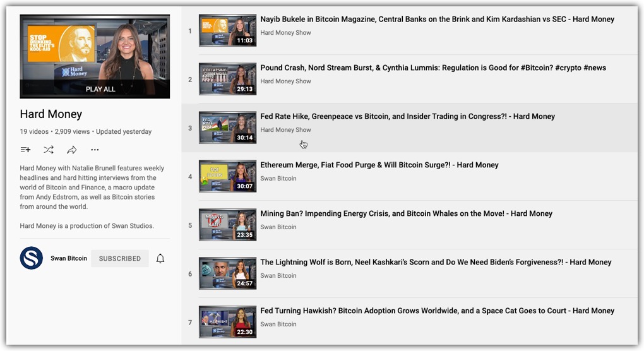The image size is (644, 351).
Task: Click Hard Money Show channel under video 2
Action: pyautogui.click(x=285, y=81)
